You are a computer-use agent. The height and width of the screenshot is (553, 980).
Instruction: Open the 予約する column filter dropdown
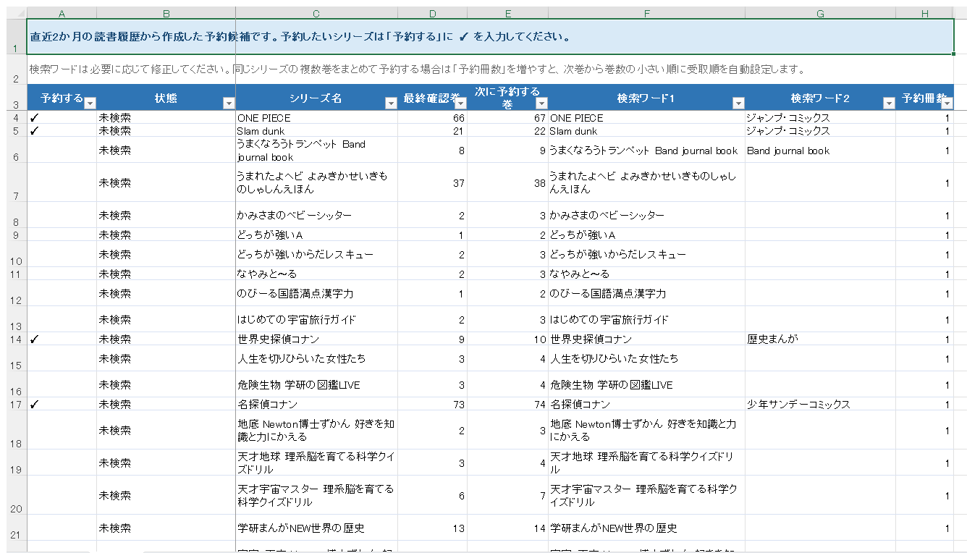coord(90,104)
